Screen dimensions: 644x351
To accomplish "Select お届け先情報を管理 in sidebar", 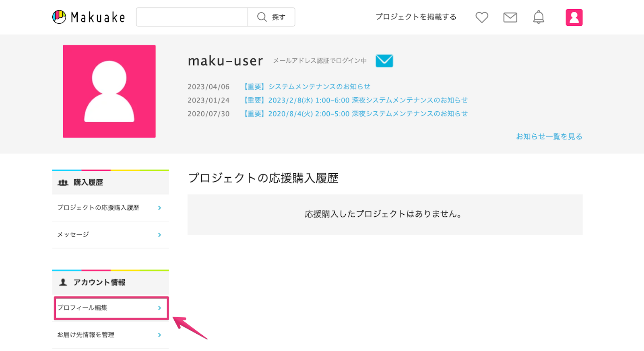I will point(110,335).
